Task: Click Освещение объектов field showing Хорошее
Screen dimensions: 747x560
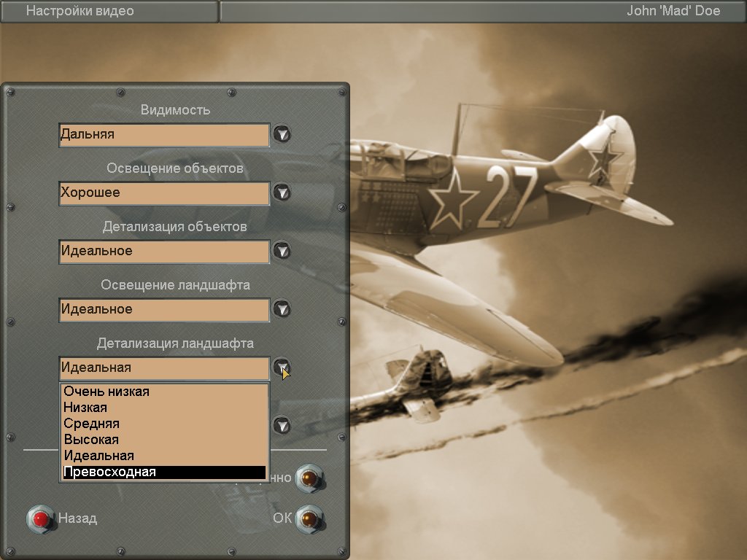Action: [164, 193]
